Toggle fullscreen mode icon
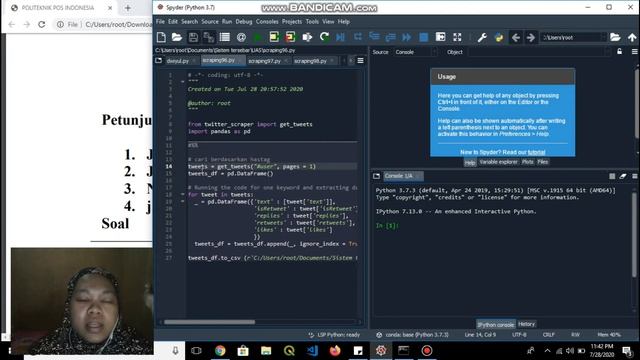Viewport: 640px width, 360px height. [457, 37]
